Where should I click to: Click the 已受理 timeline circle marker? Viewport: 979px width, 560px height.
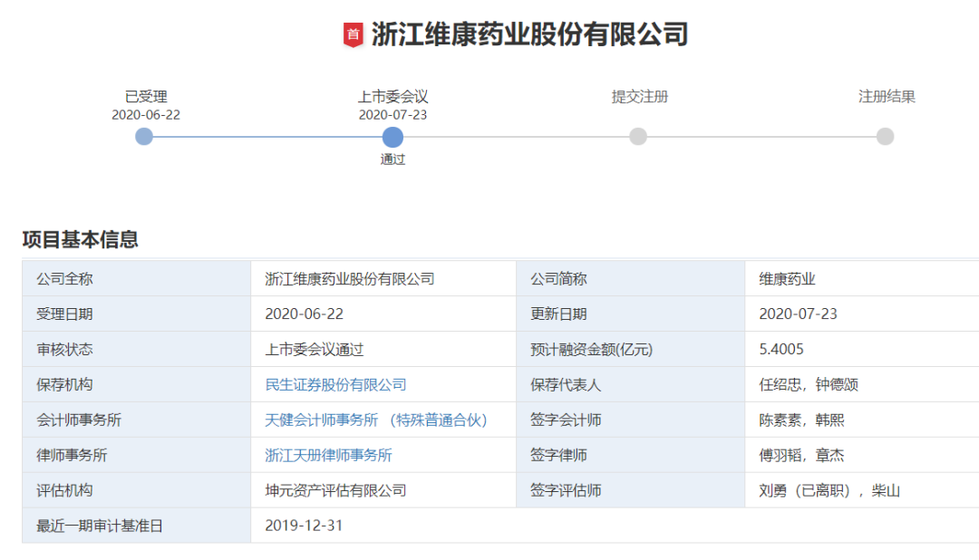pos(144,137)
